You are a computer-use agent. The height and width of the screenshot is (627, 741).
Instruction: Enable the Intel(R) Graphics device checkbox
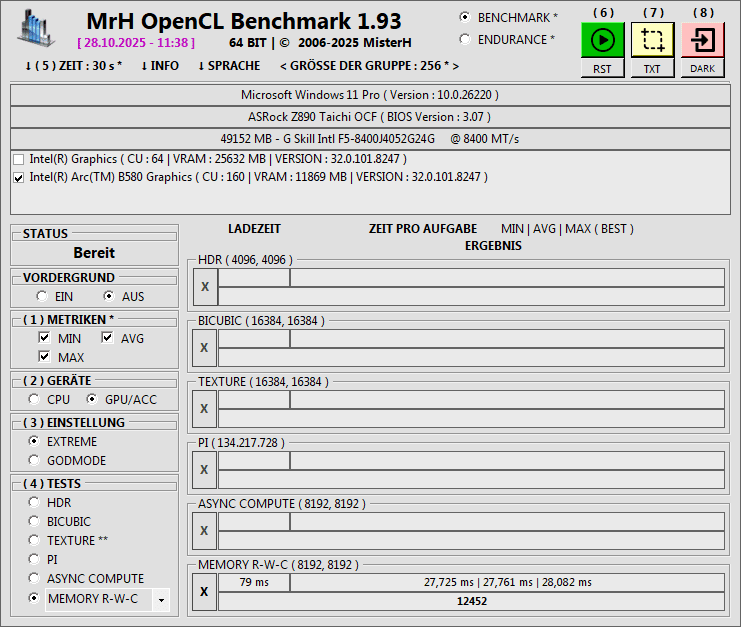pos(18,159)
